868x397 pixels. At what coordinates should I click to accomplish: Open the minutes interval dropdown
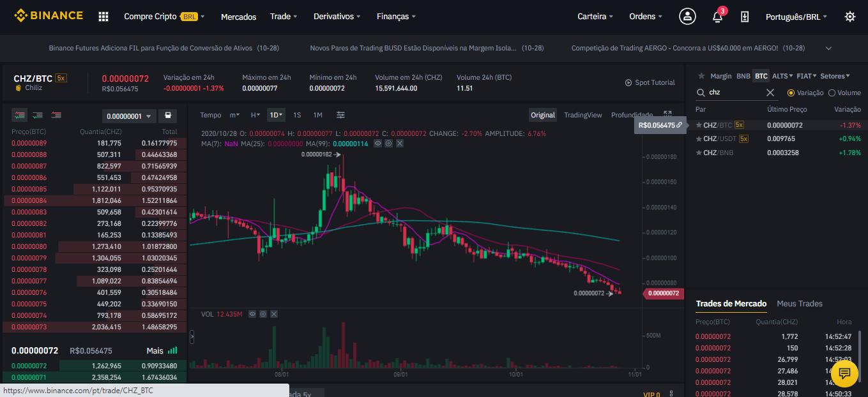tap(234, 115)
